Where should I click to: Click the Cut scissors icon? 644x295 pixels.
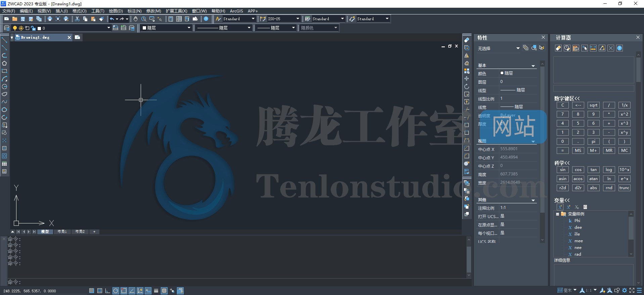(x=77, y=19)
